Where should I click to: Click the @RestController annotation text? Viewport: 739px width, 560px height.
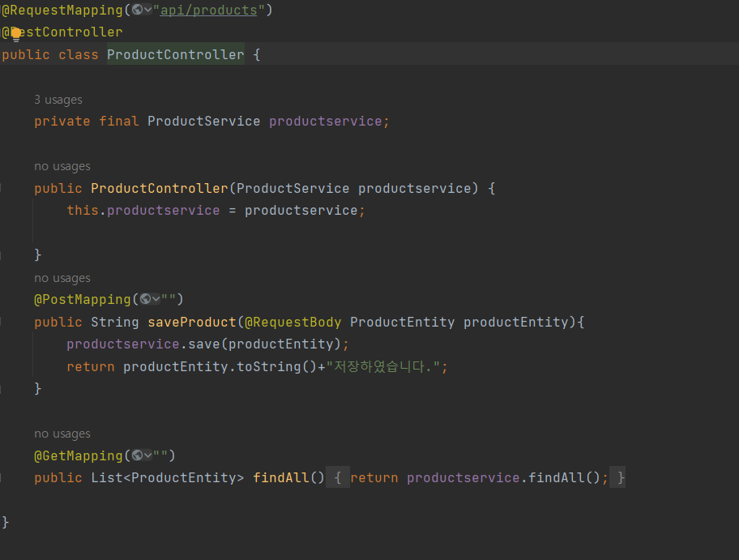point(62,32)
